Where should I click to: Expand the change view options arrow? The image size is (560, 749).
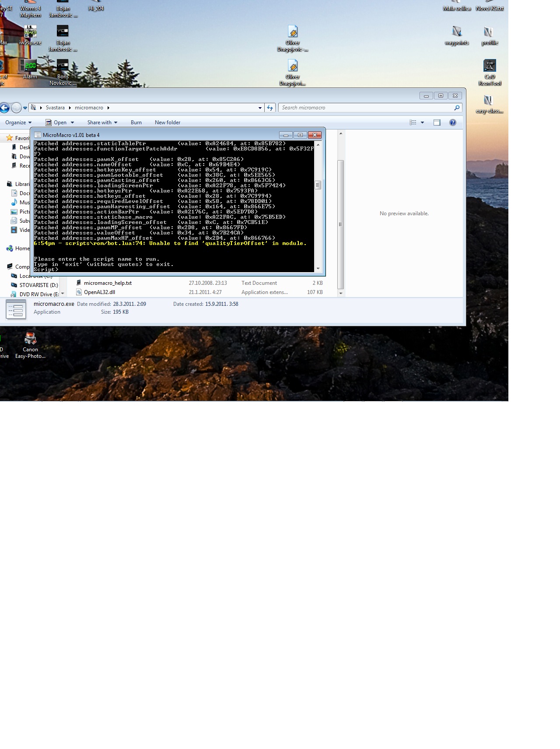[422, 122]
